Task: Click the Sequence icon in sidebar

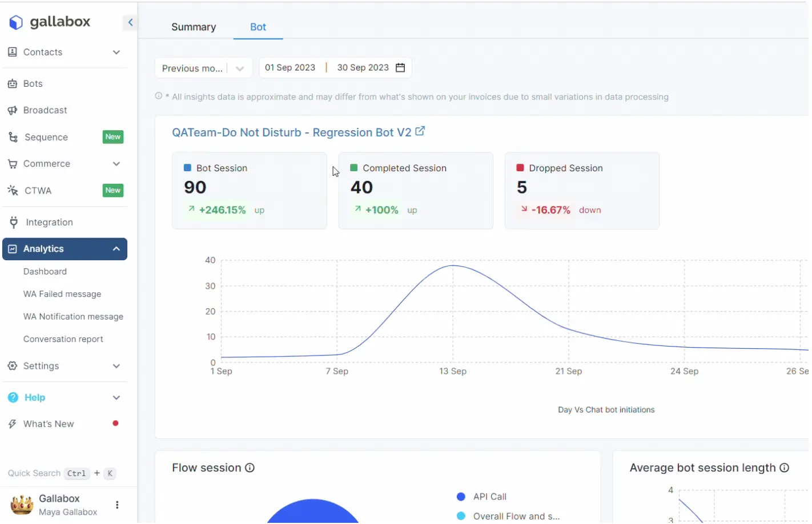Action: 13,138
